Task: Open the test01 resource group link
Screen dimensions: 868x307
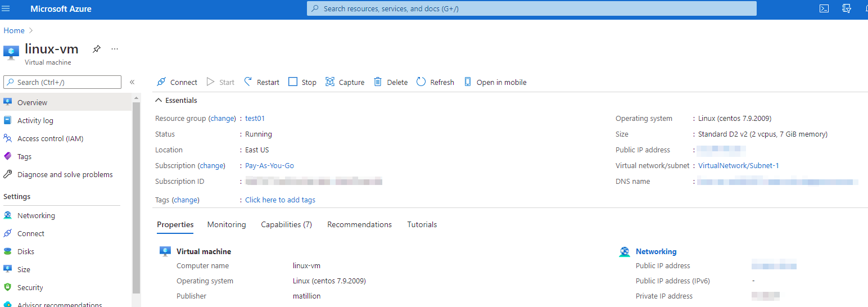Action: tap(255, 118)
